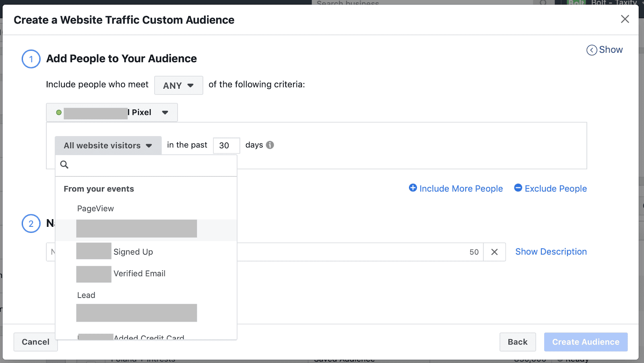Click the event search field
644x363 pixels.
coord(146,165)
